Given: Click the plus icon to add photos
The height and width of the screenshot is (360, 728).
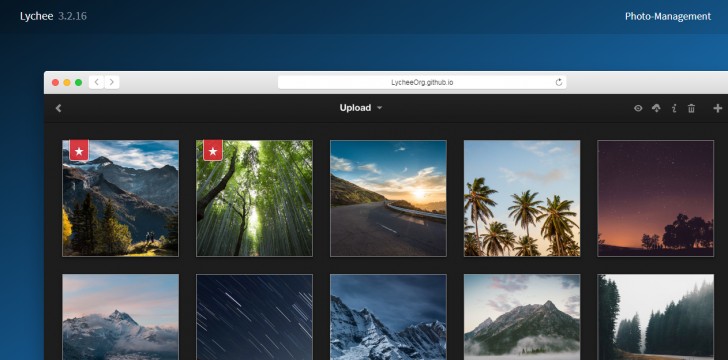Looking at the screenshot, I should tap(717, 108).
